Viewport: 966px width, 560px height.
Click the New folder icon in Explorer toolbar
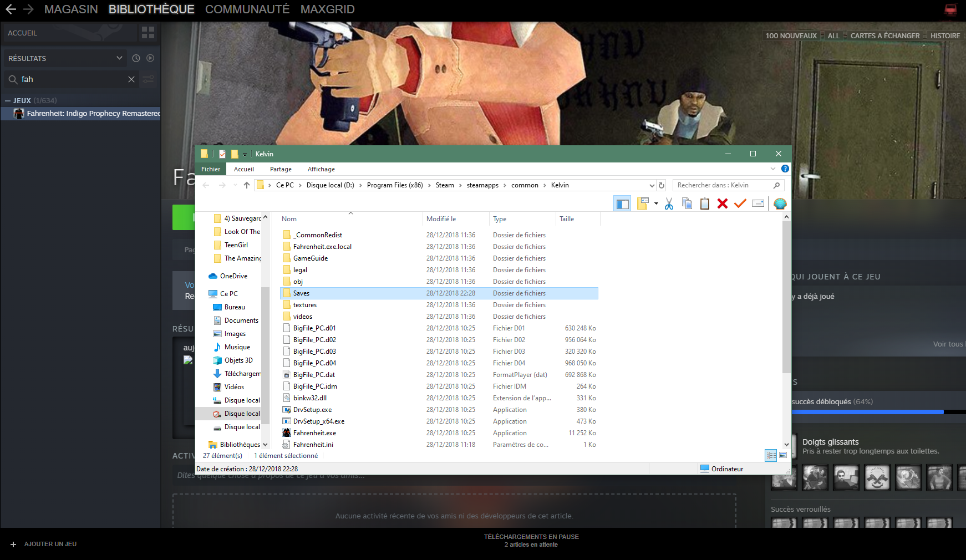(x=643, y=203)
